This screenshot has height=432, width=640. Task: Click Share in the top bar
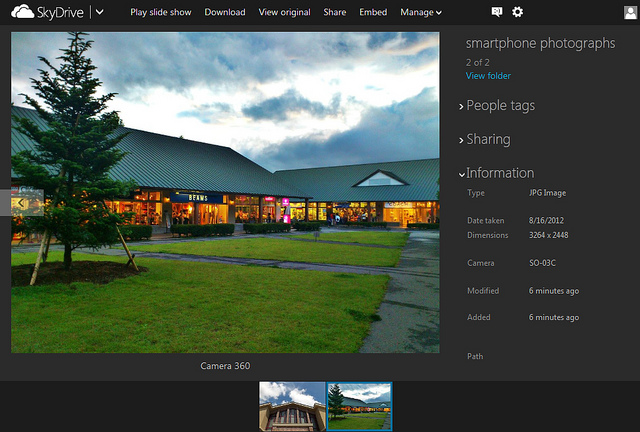click(335, 12)
